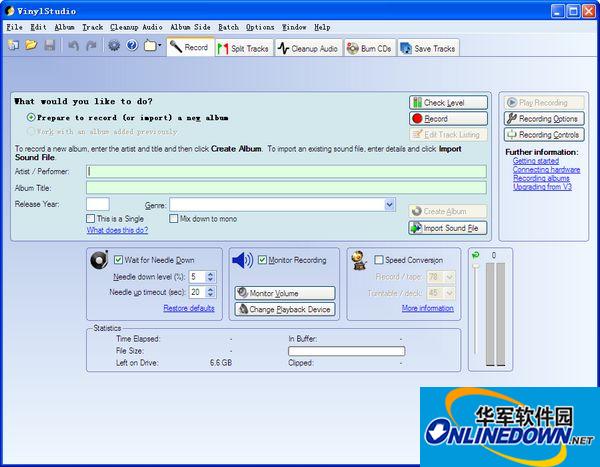The image size is (600, 467).
Task: Open the Batch menu
Action: click(228, 27)
